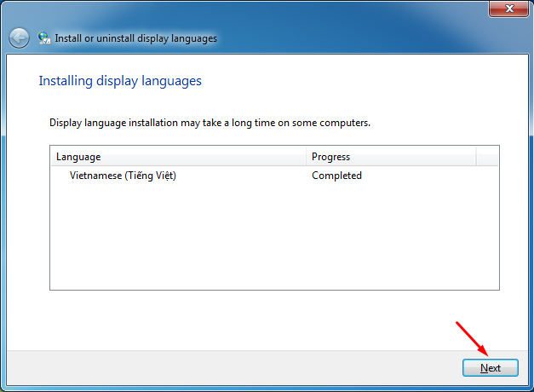
Task: Click the Progress column header
Action: [390, 157]
